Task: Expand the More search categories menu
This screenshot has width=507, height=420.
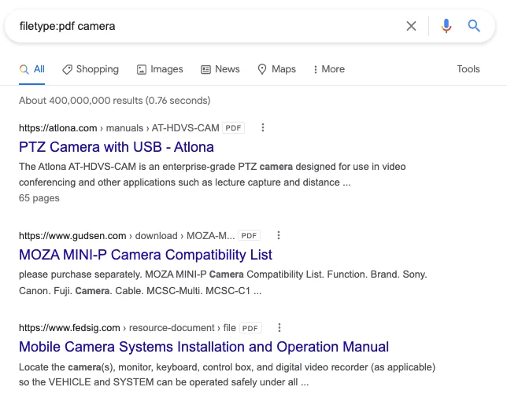Action: click(x=329, y=69)
